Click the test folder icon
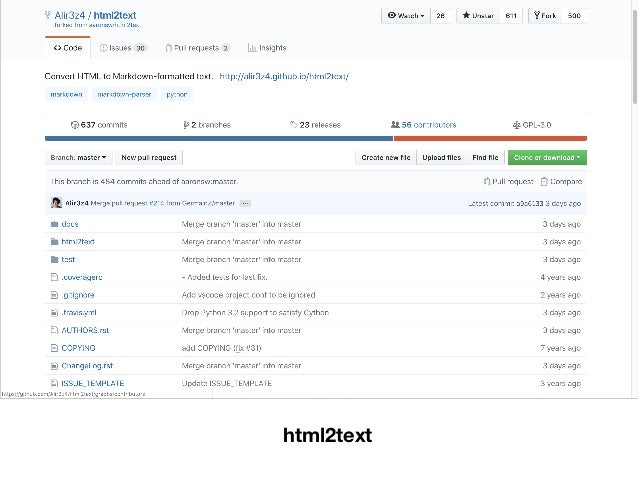Screen dimensions: 638x479 coord(55,260)
